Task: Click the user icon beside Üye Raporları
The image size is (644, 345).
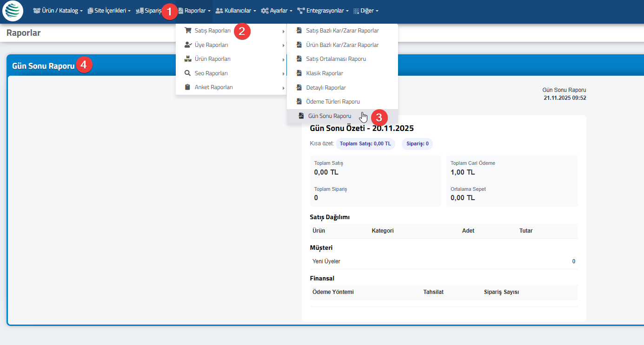Action: point(188,45)
